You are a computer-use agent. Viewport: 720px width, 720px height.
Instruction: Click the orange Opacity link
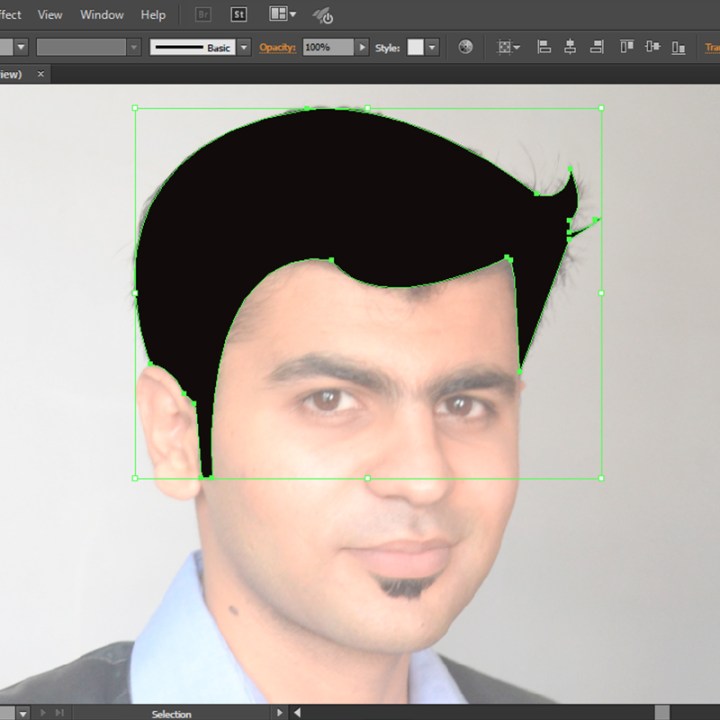pos(278,47)
